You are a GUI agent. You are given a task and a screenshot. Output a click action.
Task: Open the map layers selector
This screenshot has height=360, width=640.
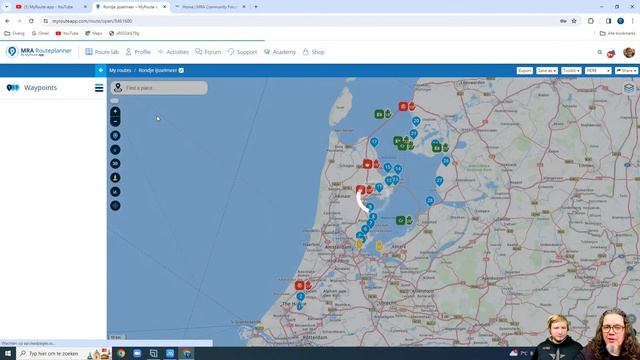(629, 88)
